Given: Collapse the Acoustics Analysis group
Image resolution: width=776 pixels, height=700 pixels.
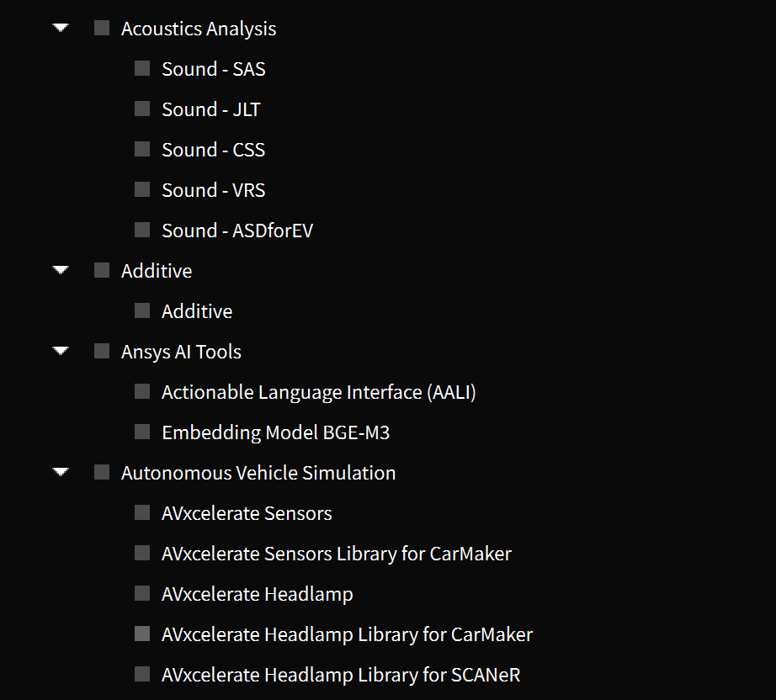Looking at the screenshot, I should pos(61,28).
